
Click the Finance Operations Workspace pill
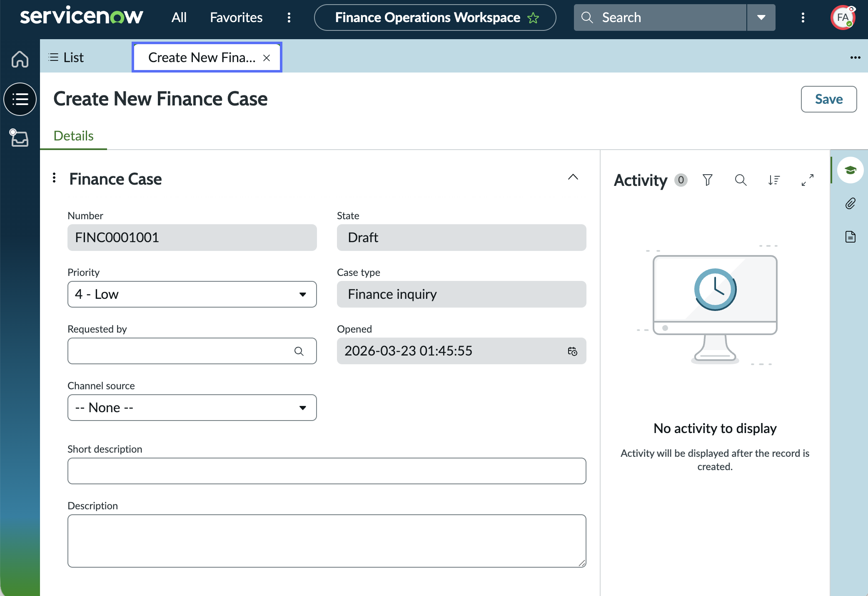pyautogui.click(x=435, y=18)
